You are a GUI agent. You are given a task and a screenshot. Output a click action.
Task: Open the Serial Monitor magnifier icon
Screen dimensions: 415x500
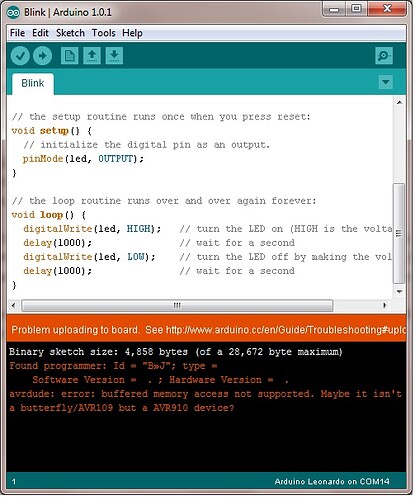point(384,56)
